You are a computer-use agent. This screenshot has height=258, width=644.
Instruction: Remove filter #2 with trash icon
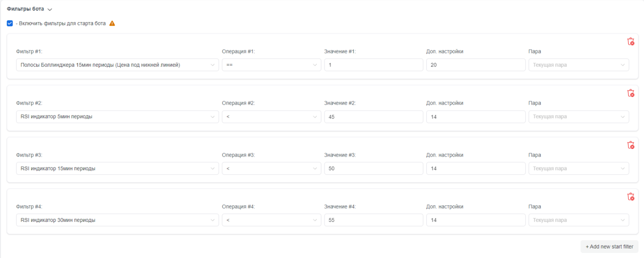point(631,93)
